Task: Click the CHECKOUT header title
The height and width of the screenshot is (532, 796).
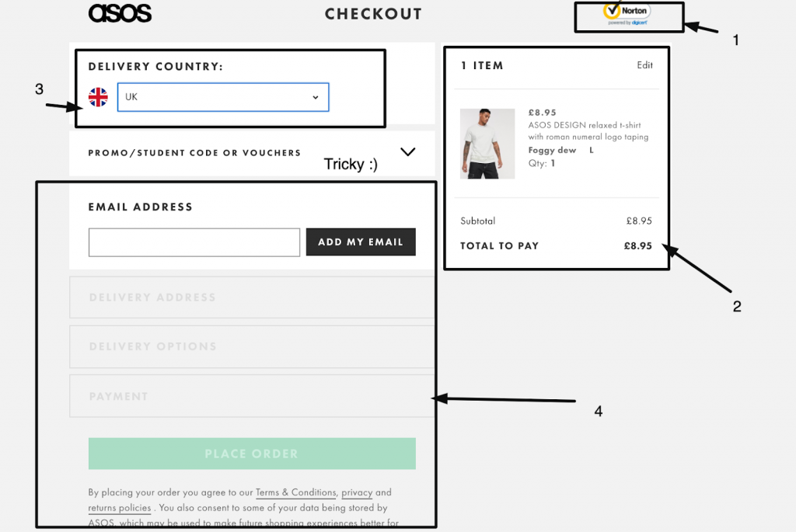Action: click(374, 13)
